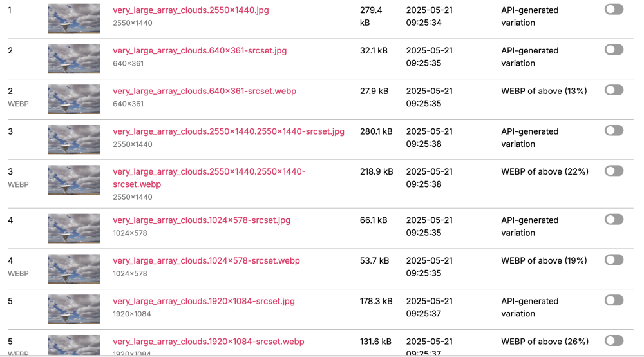644x357 pixels.
Task: Click the 1024×578-srcset.webp file link
Action: (x=206, y=261)
